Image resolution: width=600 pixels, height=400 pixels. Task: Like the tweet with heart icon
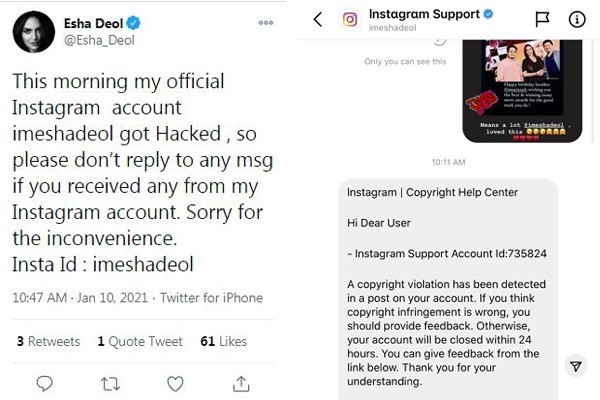pos(175,383)
